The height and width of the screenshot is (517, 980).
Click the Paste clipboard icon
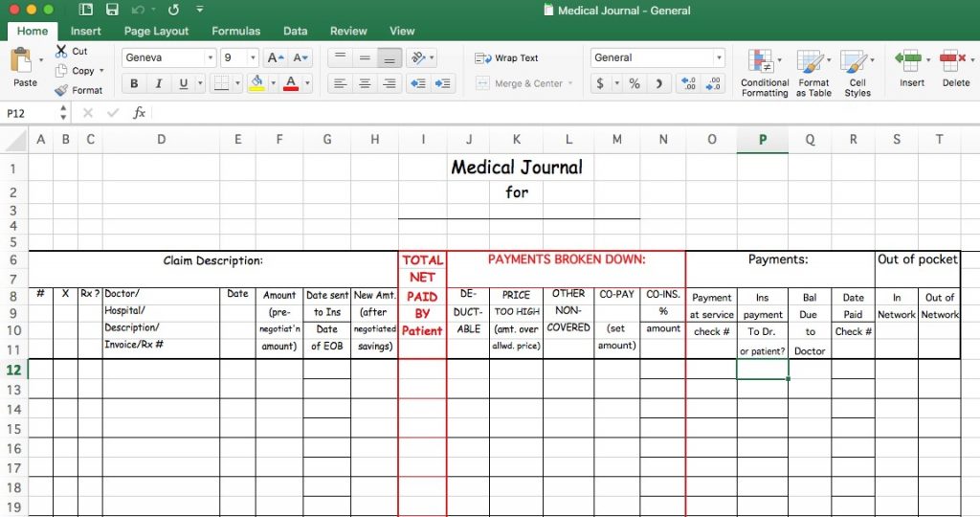click(x=22, y=61)
